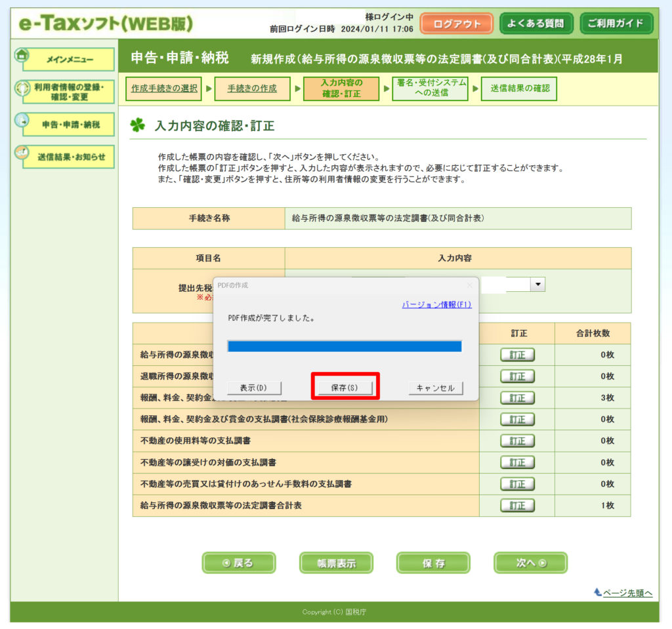The height and width of the screenshot is (629, 672).
Task: Click the 申告・申請・納税 sidebar icon
Action: tap(21, 121)
